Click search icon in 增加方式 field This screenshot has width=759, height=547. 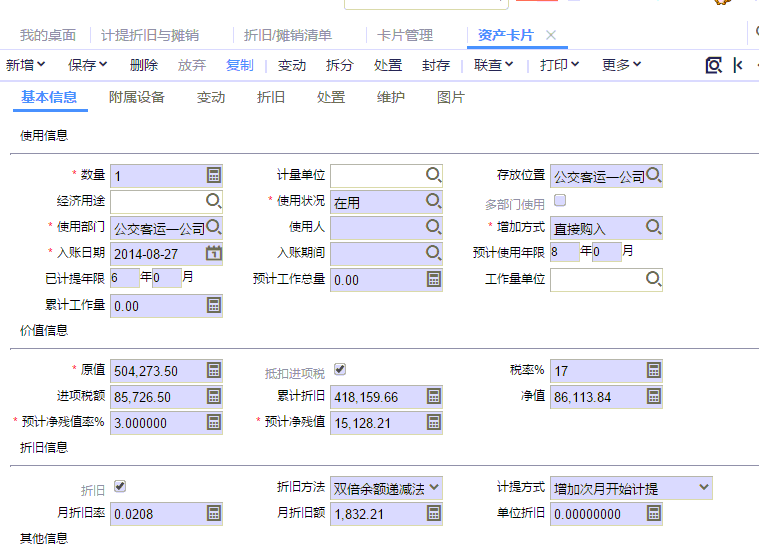653,227
